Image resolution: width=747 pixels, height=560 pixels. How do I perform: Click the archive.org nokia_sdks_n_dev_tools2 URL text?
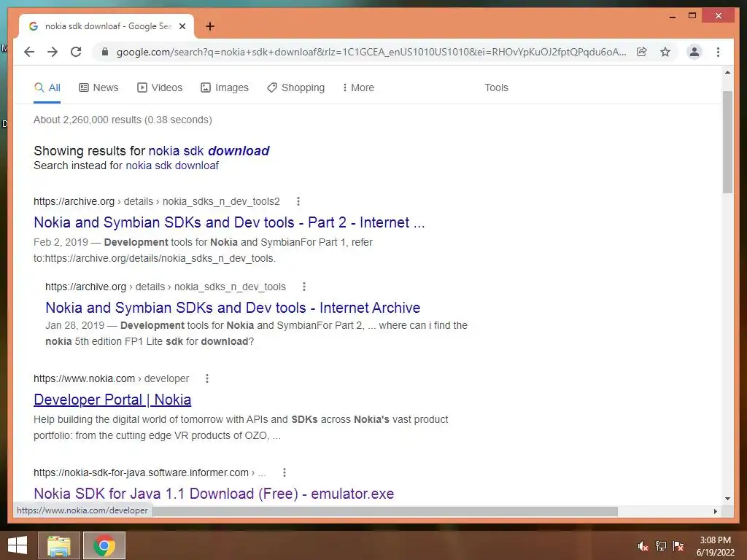coord(157,201)
